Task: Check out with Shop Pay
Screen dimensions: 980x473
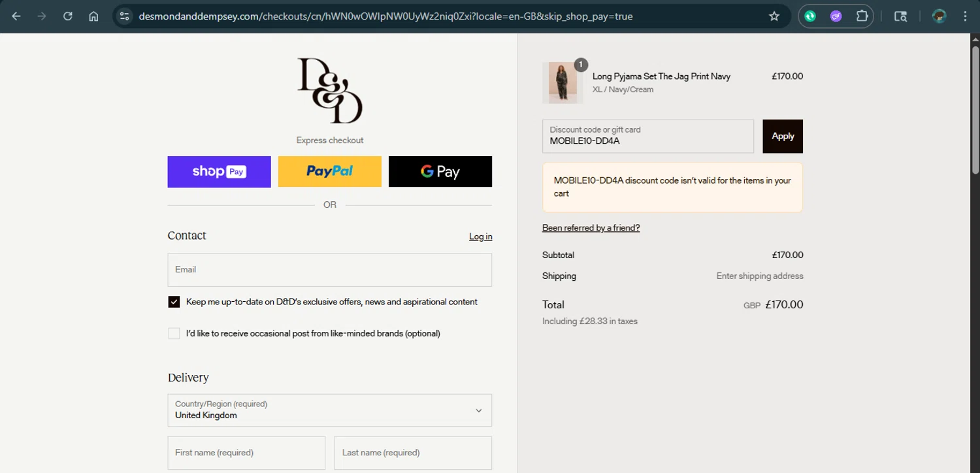Action: point(219,172)
